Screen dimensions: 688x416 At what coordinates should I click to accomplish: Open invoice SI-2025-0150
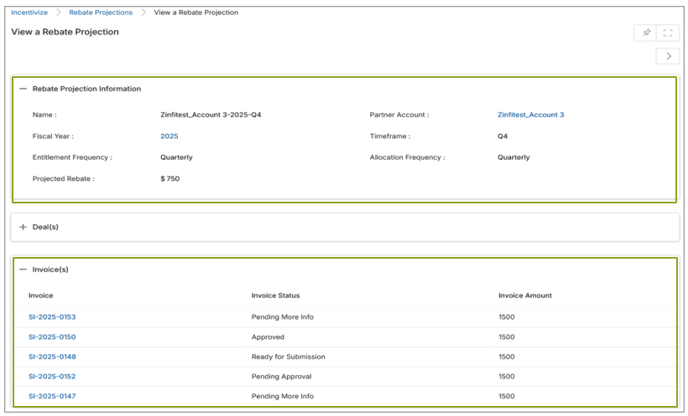[x=52, y=337]
